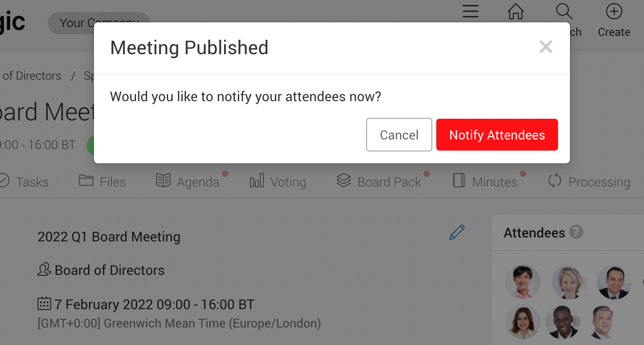Image resolution: width=644 pixels, height=345 pixels.
Task: Click the 'of Directors' breadcrumb link
Action: point(32,76)
